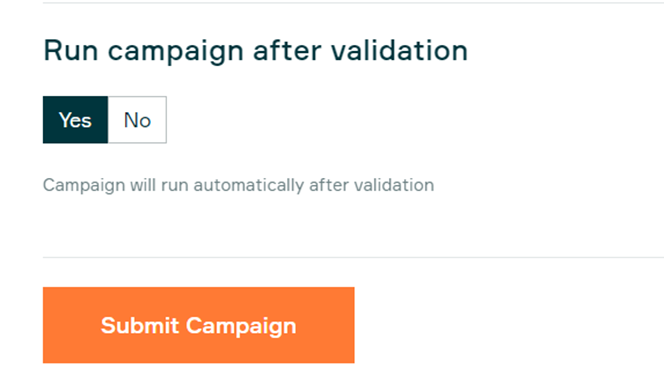The image size is (664, 383).
Task: Keep run-after-validation set to Yes
Action: pos(75,120)
